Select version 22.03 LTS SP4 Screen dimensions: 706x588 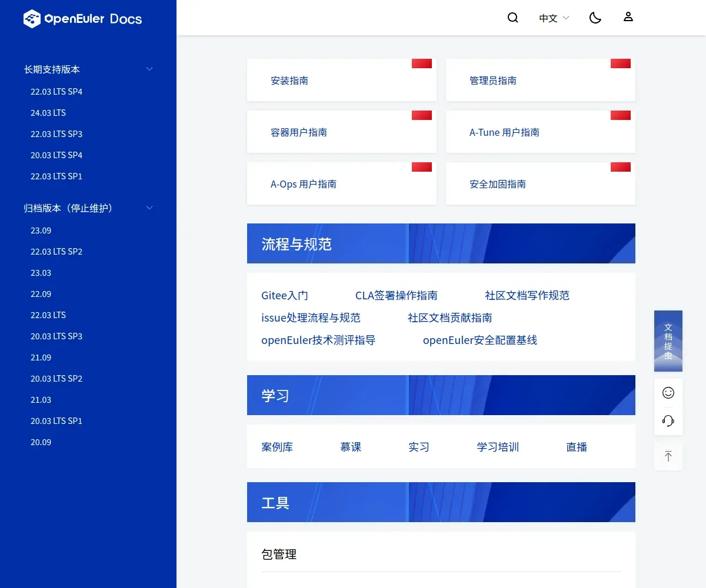56,92
